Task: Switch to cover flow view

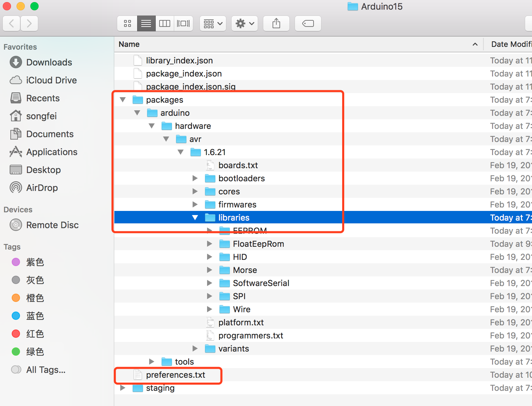Action: click(x=183, y=23)
